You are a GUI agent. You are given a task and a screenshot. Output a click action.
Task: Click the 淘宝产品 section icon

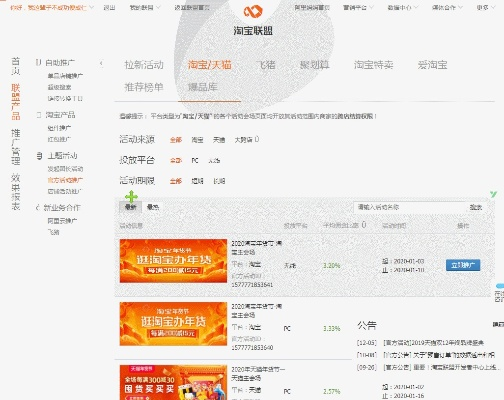pos(39,115)
